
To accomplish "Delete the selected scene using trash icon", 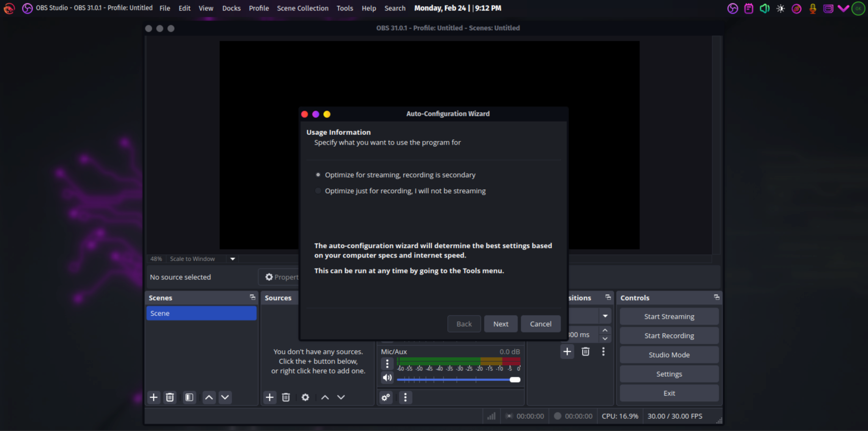I will click(170, 397).
